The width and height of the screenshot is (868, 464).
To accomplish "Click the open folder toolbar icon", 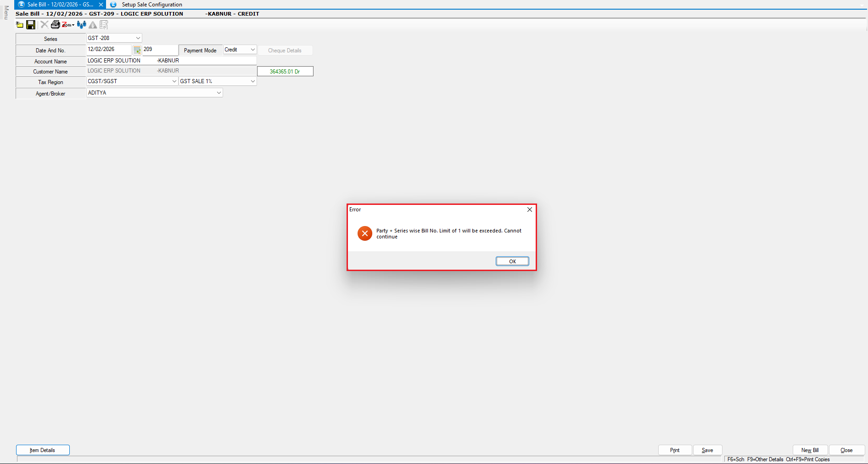I will pos(20,25).
